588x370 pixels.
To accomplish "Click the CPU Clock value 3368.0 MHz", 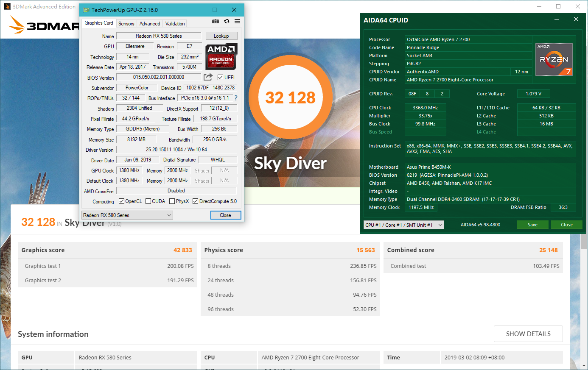I will (426, 108).
